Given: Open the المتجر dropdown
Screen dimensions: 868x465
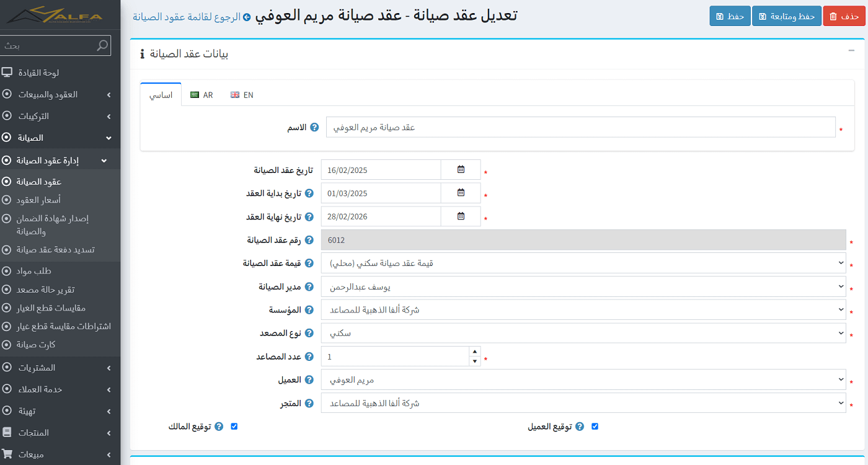Looking at the screenshot, I should click(583, 403).
